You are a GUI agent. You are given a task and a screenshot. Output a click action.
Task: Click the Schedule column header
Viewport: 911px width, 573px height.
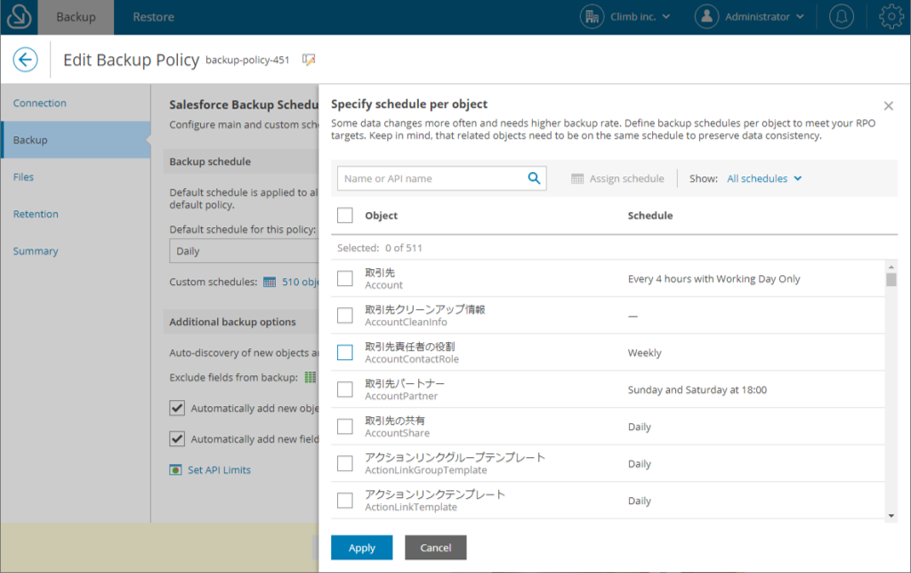pyautogui.click(x=650, y=215)
